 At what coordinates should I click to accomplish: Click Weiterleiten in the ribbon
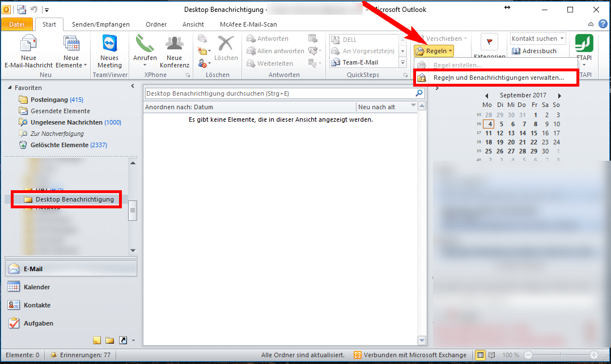tap(270, 63)
